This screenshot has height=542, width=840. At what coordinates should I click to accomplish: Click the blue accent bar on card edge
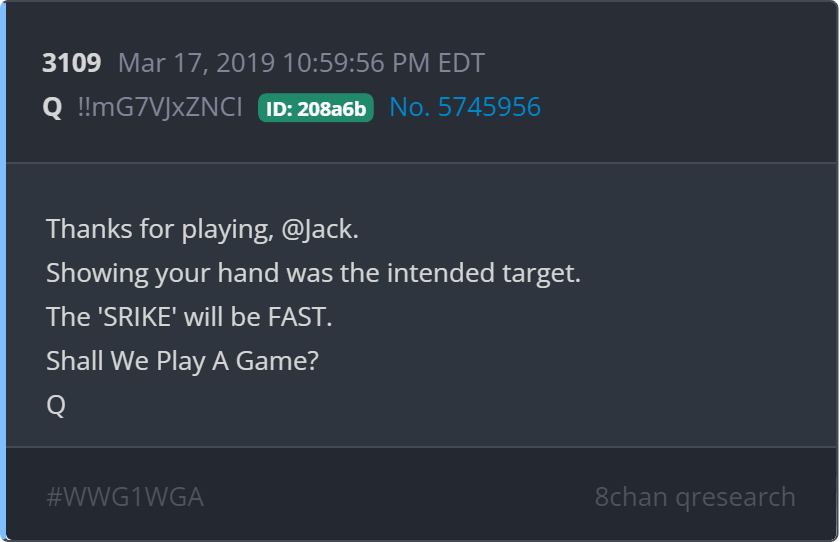coord(3,271)
